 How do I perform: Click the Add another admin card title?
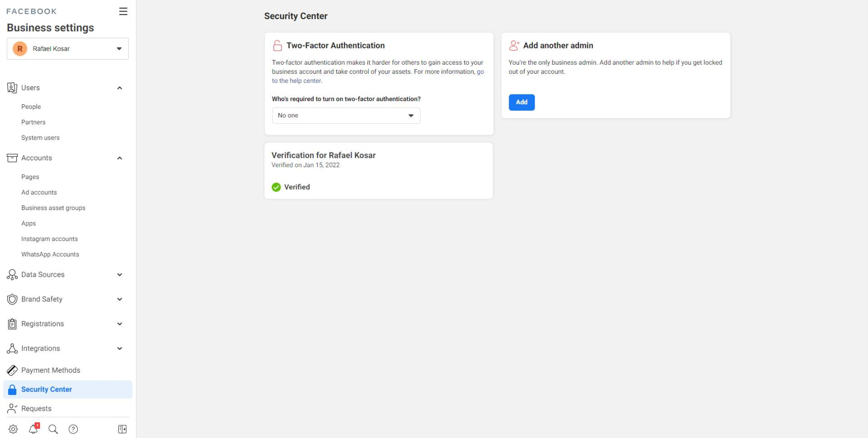(558, 46)
